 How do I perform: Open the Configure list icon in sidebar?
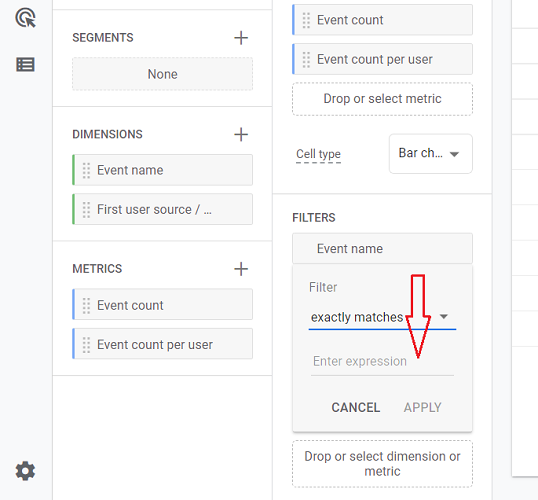[x=25, y=65]
